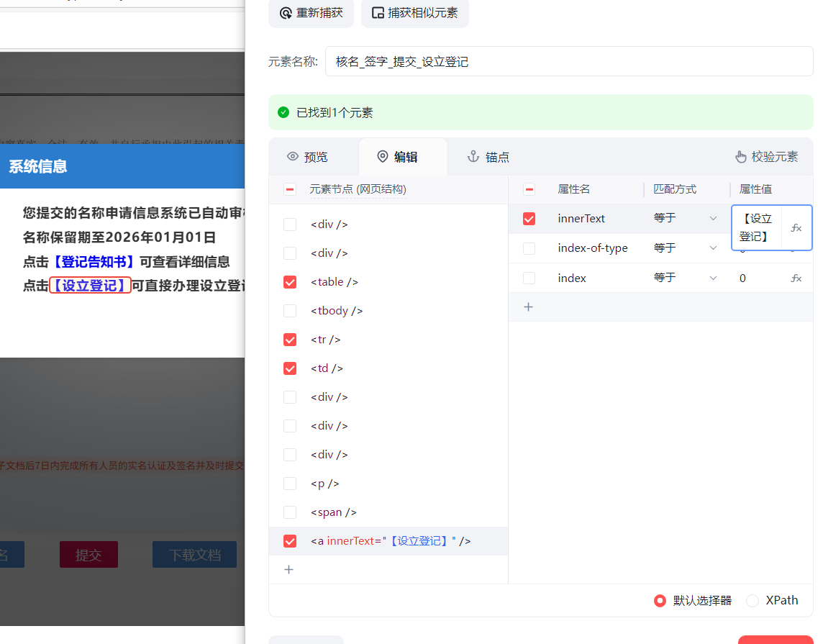Viewport: 823px width, 644px height.
Task: Click fx icon in innerText value field
Action: [796, 228]
